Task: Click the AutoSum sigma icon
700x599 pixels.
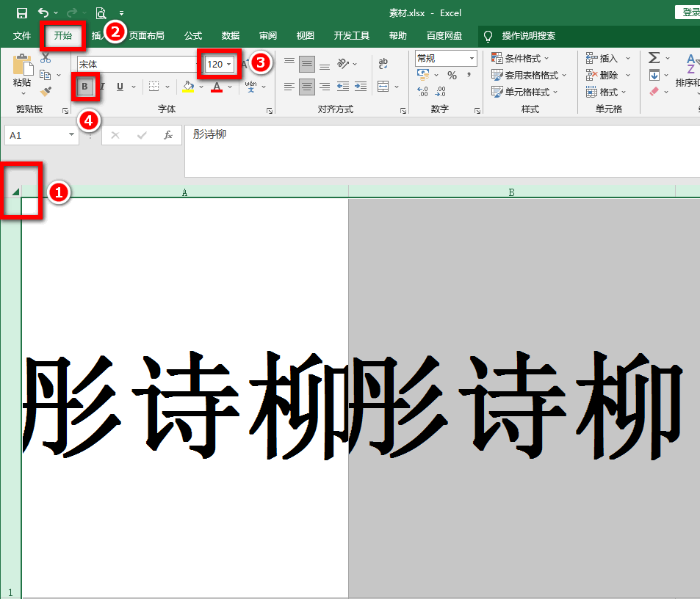Action: click(x=654, y=58)
